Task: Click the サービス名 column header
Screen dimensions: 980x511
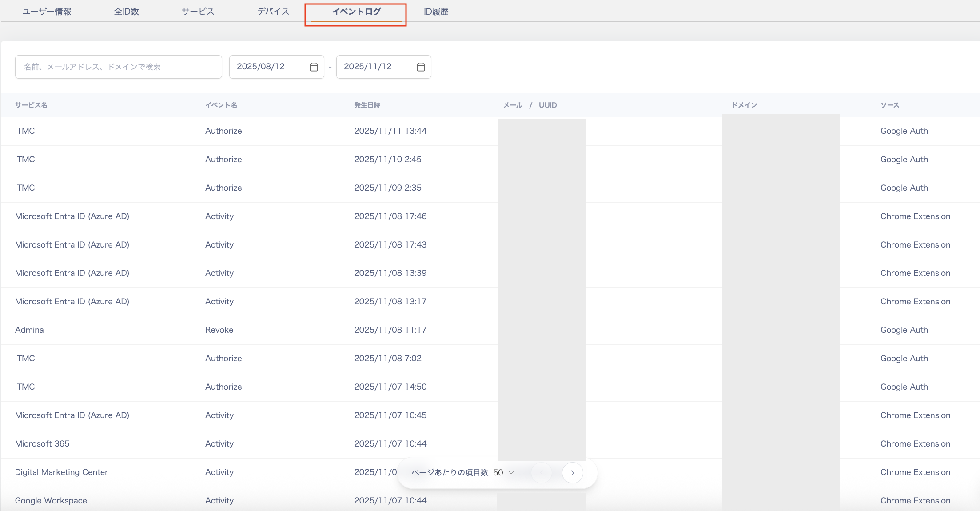Action: click(x=31, y=105)
